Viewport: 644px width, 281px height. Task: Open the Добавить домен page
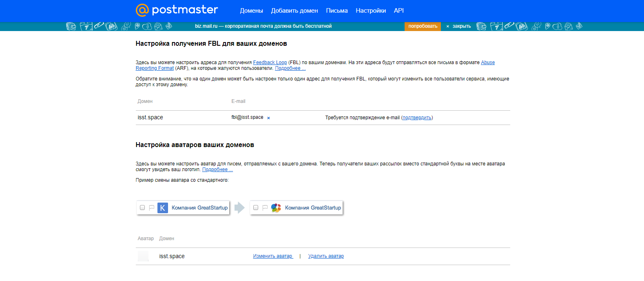click(x=294, y=11)
